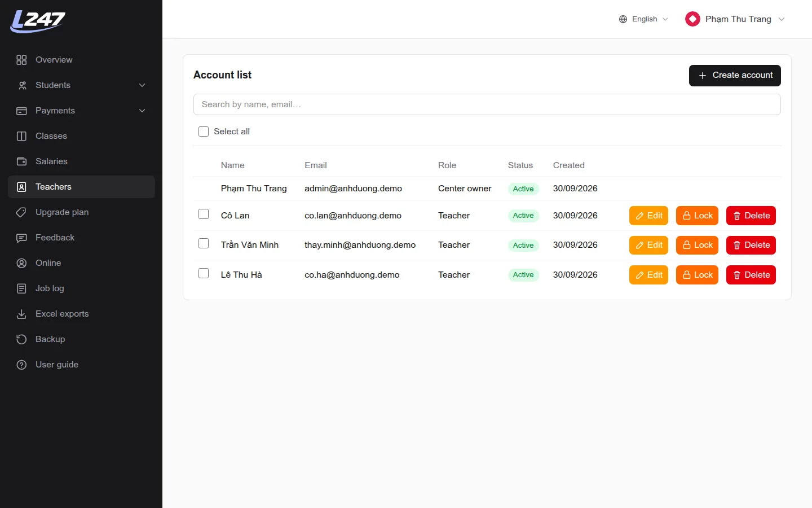
Task: Click the User guide question-mark icon
Action: click(21, 365)
